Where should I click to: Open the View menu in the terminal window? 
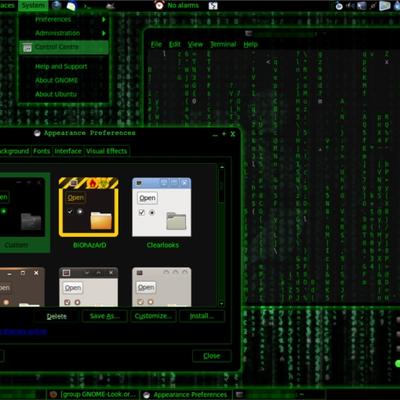tap(195, 44)
